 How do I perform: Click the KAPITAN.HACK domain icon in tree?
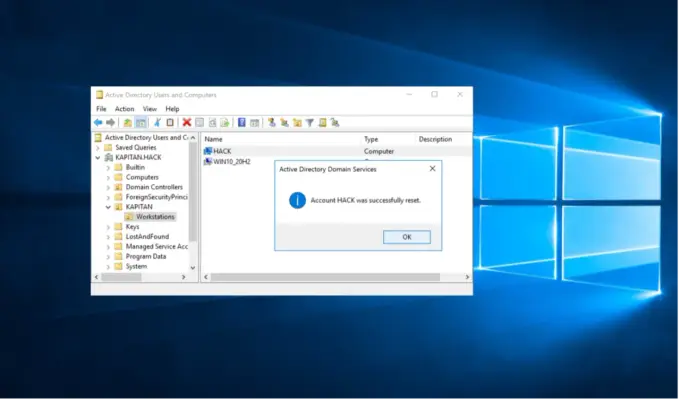click(109, 157)
